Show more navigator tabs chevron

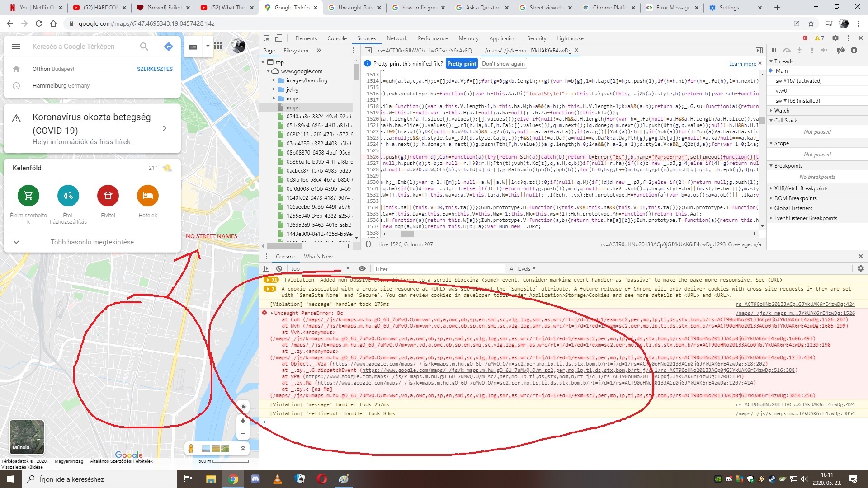(x=319, y=51)
